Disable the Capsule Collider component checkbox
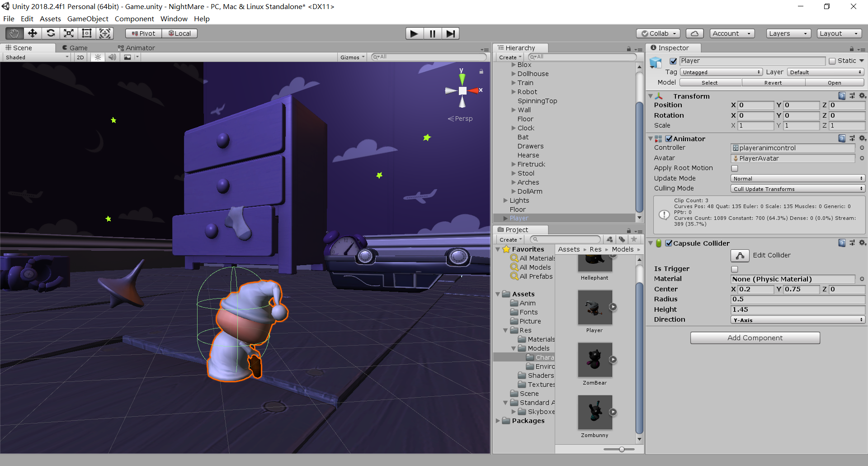The width and height of the screenshot is (868, 466). (x=669, y=243)
